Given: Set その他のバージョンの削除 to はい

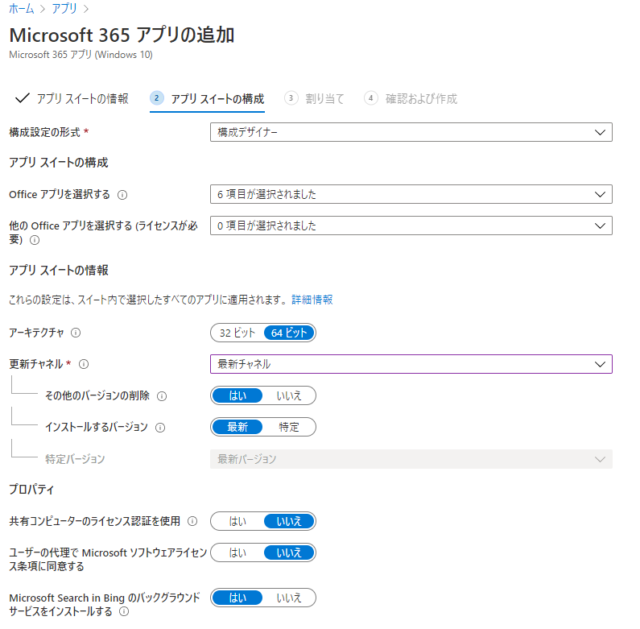Looking at the screenshot, I should 238,396.
